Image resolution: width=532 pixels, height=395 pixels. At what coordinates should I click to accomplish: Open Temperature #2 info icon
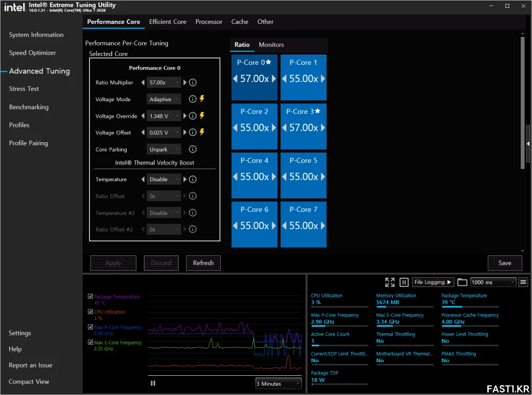tap(193, 213)
